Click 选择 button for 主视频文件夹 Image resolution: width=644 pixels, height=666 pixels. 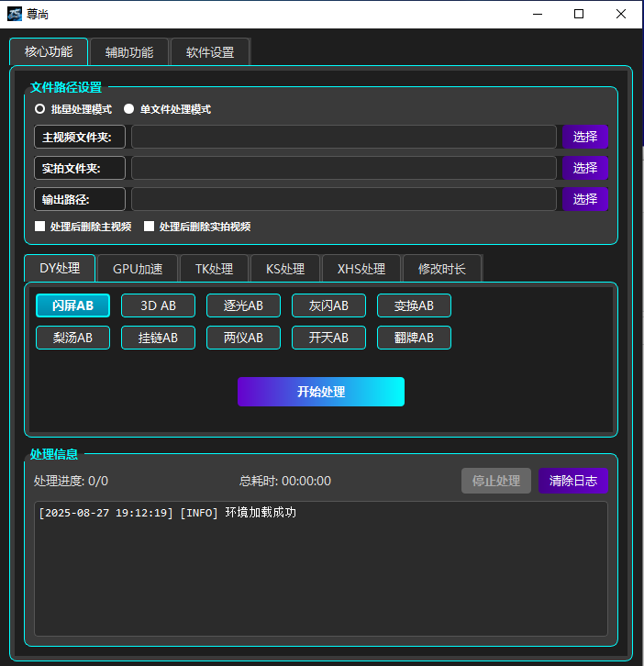click(x=585, y=137)
